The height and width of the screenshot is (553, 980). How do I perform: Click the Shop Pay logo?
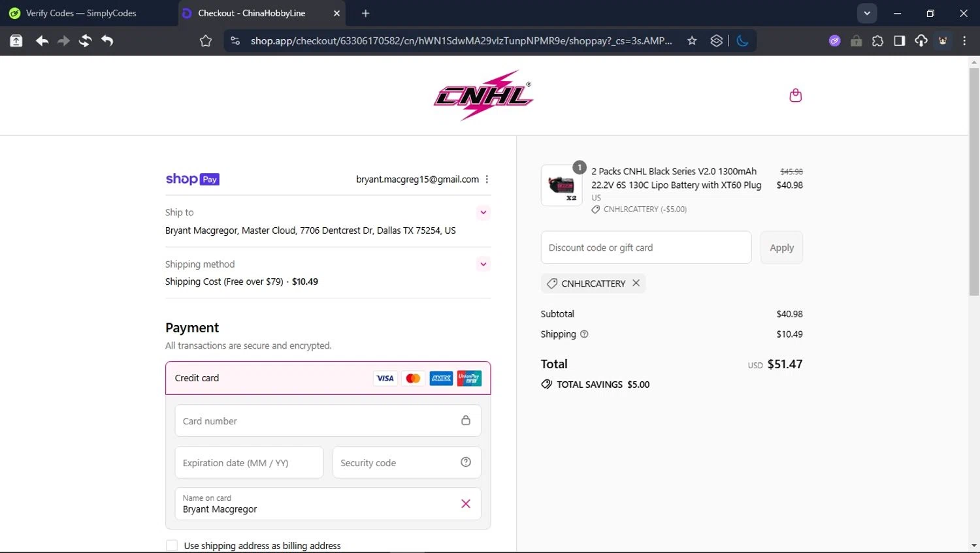(x=192, y=179)
